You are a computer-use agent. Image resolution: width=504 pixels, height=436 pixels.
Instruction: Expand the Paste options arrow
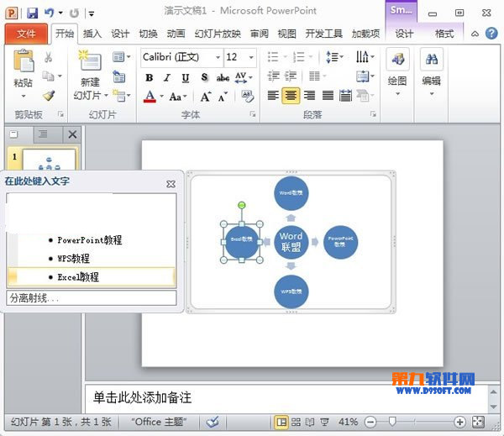[24, 96]
